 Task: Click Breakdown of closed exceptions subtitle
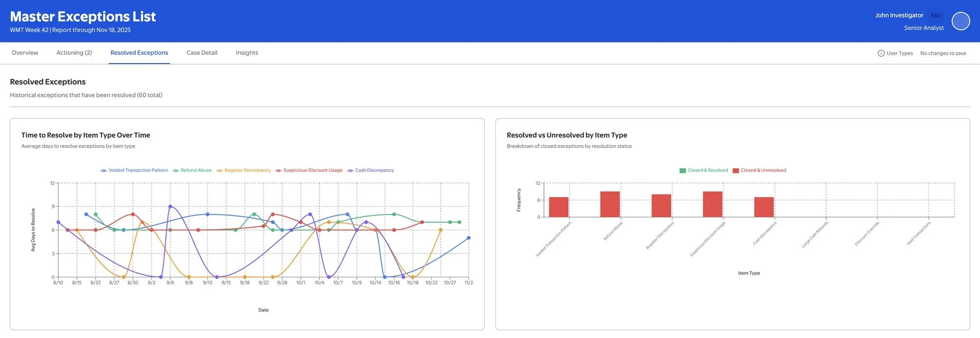[569, 146]
